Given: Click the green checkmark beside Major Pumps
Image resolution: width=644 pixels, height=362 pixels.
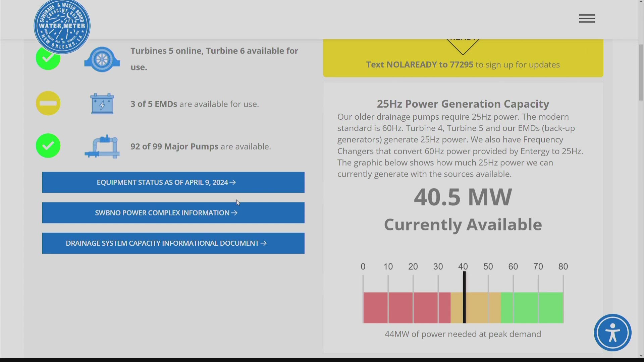Looking at the screenshot, I should point(48,146).
